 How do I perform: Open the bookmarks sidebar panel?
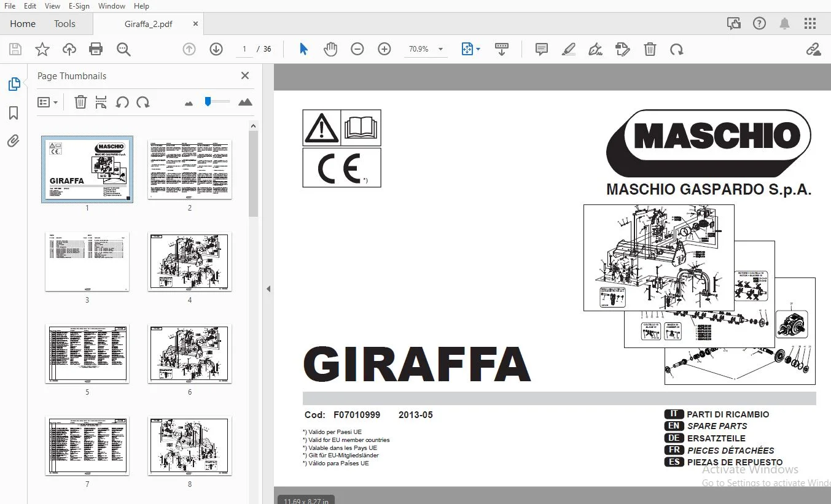click(x=14, y=113)
